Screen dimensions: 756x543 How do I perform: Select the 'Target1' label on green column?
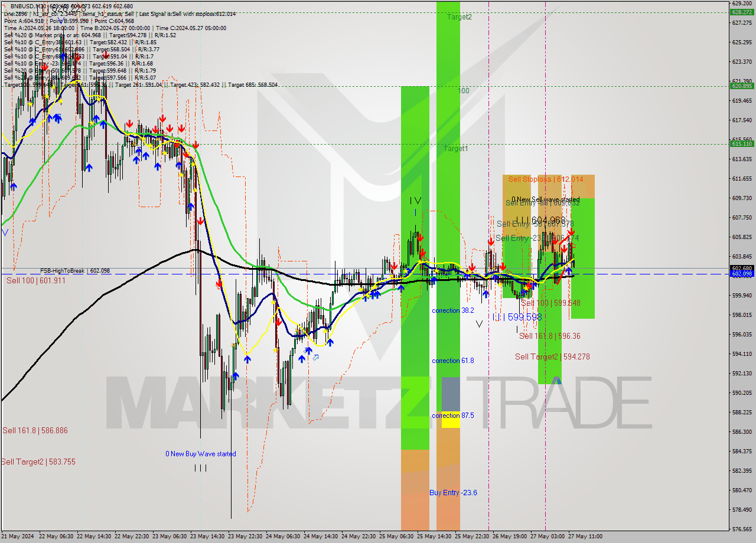click(456, 149)
